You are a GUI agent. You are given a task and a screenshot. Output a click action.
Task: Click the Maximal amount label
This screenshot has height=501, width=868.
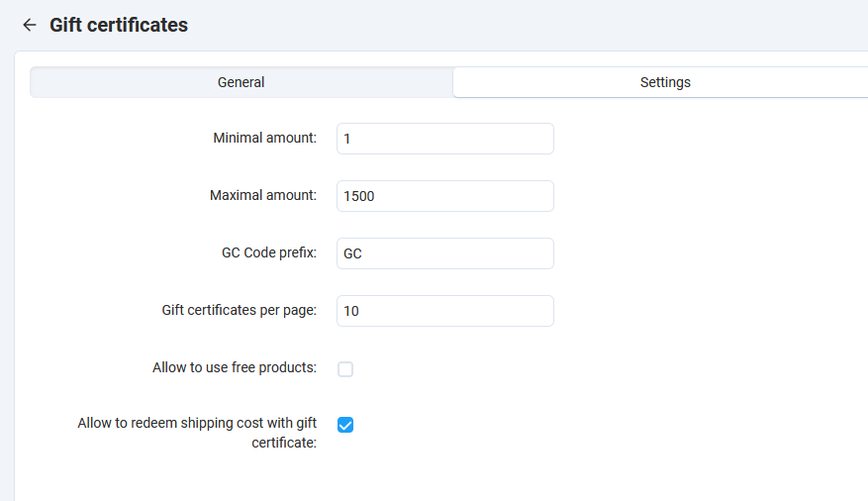[x=263, y=195]
